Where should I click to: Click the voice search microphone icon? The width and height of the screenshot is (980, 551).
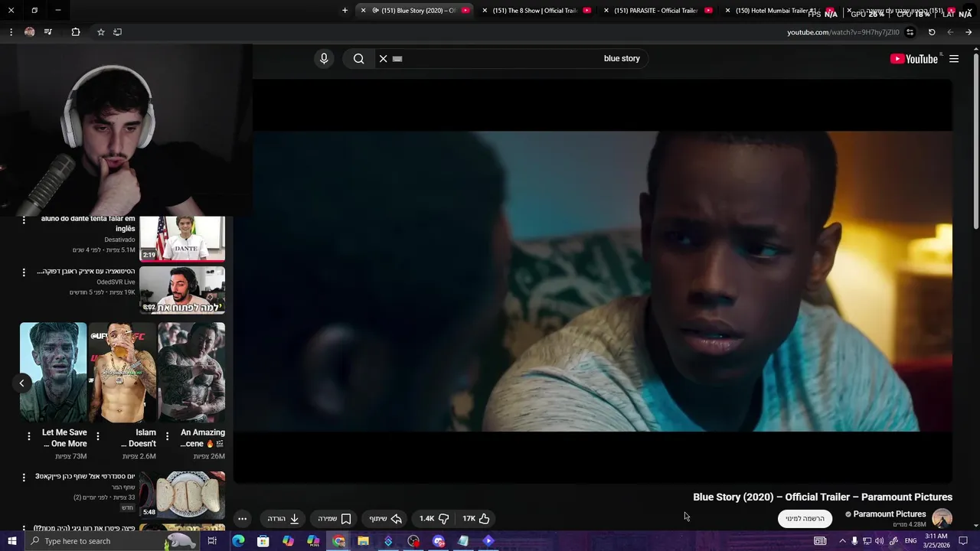(x=324, y=59)
